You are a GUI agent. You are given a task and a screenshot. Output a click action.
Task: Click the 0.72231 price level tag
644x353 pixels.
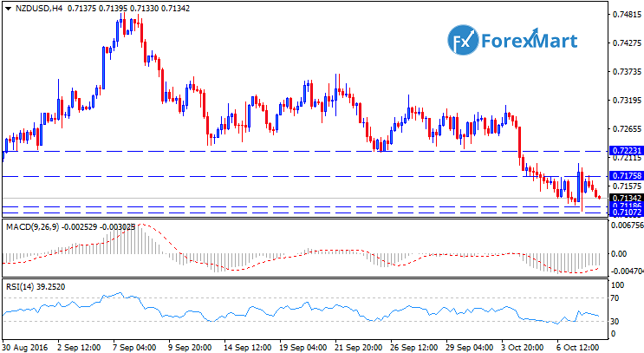pyautogui.click(x=624, y=151)
